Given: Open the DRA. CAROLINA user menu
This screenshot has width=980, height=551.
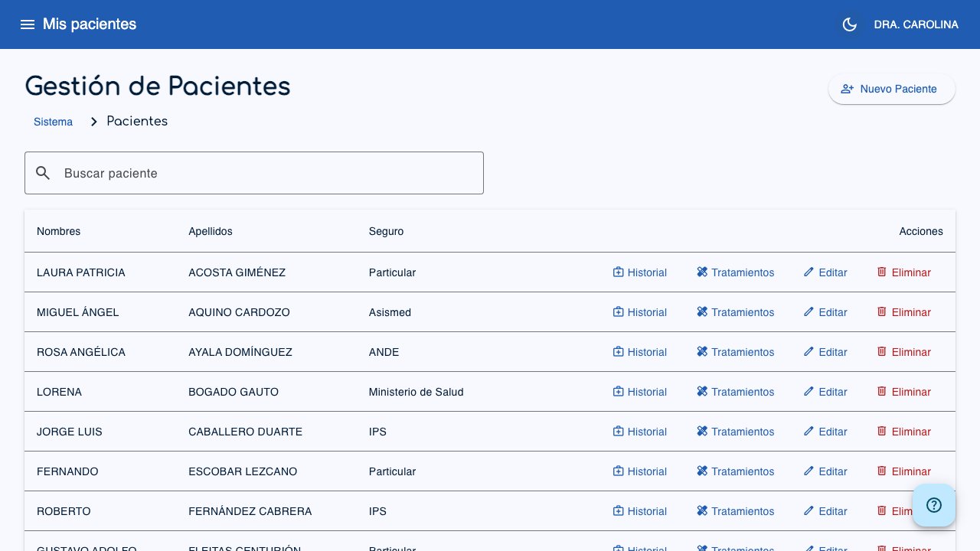Looking at the screenshot, I should coord(916,24).
